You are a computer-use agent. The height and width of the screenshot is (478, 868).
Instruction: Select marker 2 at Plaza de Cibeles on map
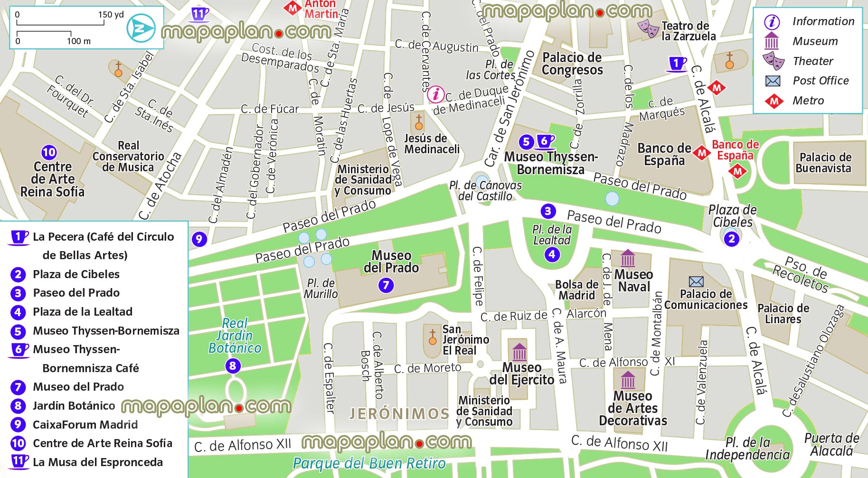coord(731,238)
